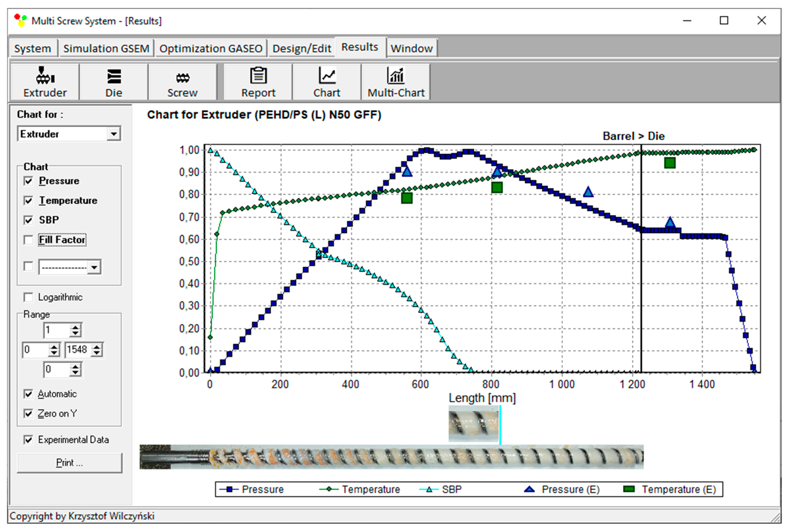Viewport: 788px width, 532px height.
Task: Switch to the Simulation GSEM tab
Action: point(106,48)
